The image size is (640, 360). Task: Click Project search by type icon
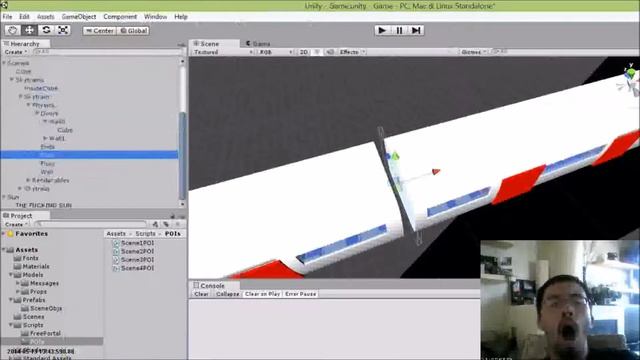coord(156,224)
